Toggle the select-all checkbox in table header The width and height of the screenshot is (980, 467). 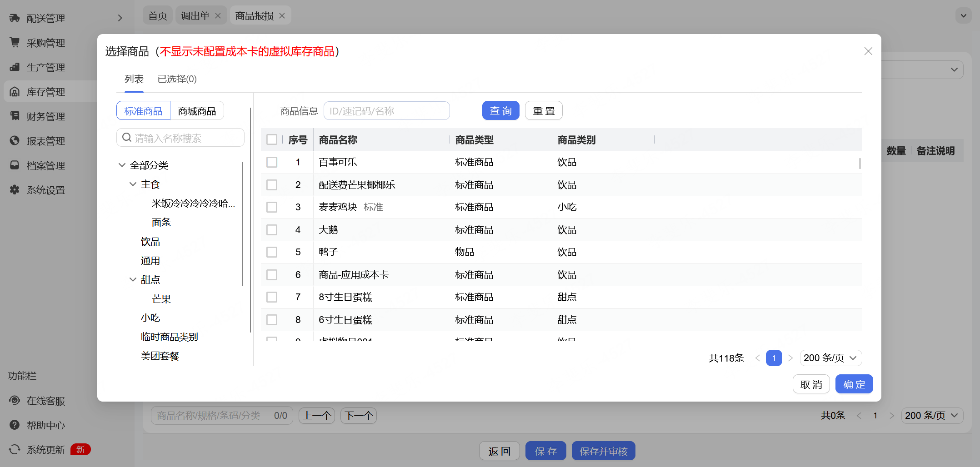272,139
